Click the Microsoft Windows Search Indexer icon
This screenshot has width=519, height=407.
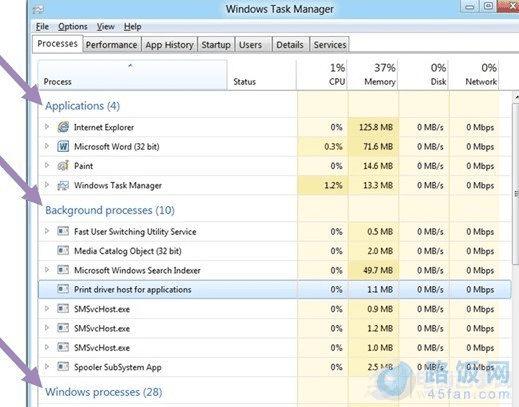click(x=63, y=270)
